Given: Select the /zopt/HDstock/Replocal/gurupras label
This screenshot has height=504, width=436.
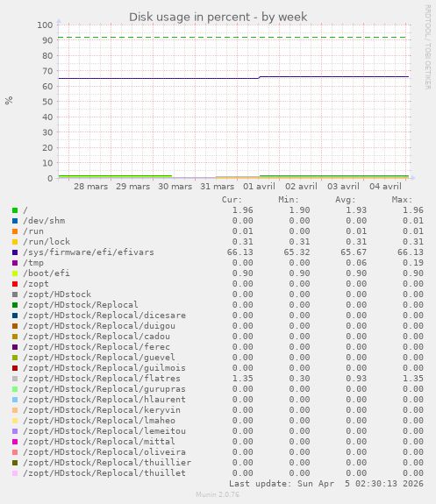Looking at the screenshot, I should [104, 389].
